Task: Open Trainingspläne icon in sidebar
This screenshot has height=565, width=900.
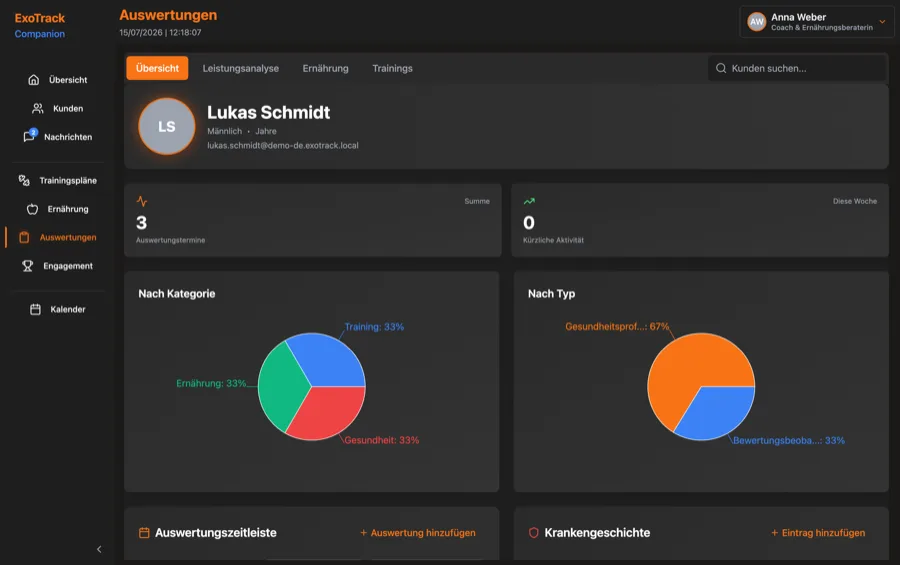Action: tap(24, 180)
